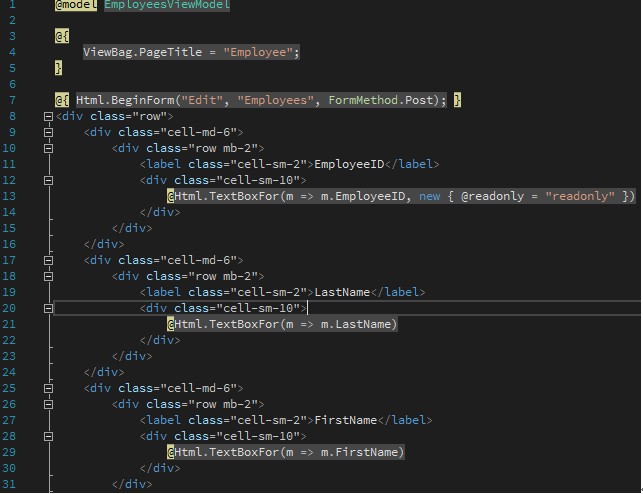643x494 pixels.
Task: Click the "cell-sm-2" class value on line 19
Action: click(269, 292)
